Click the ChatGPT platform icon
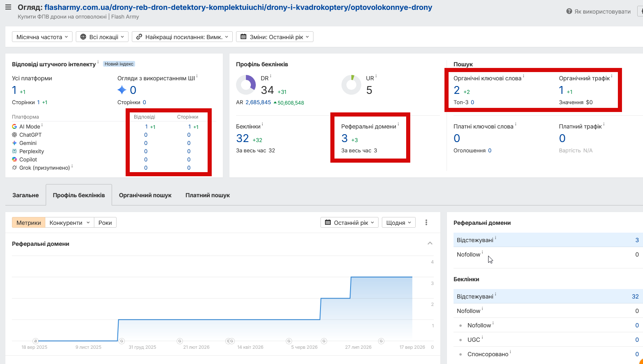Viewport: 643px width, 364px height. point(14,135)
